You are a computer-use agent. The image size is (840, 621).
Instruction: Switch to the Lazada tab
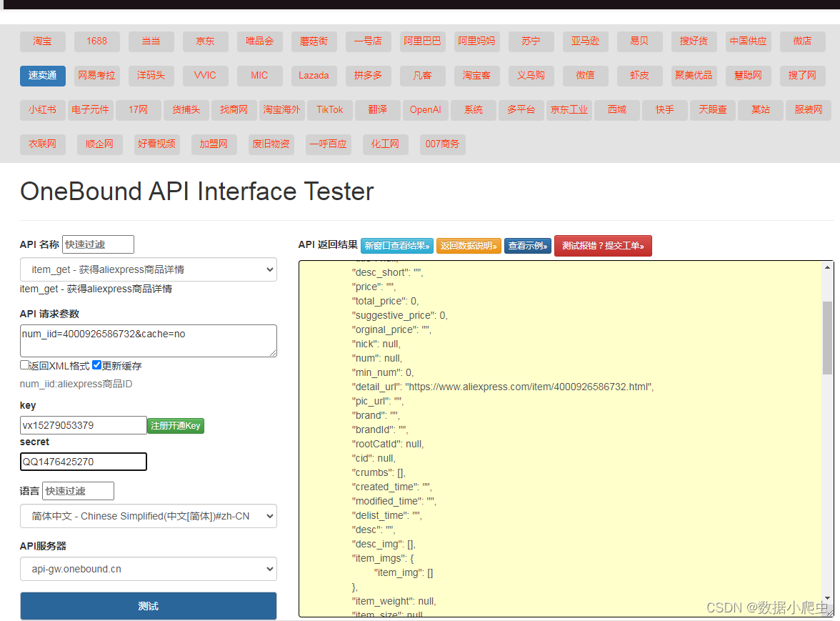pyautogui.click(x=314, y=76)
